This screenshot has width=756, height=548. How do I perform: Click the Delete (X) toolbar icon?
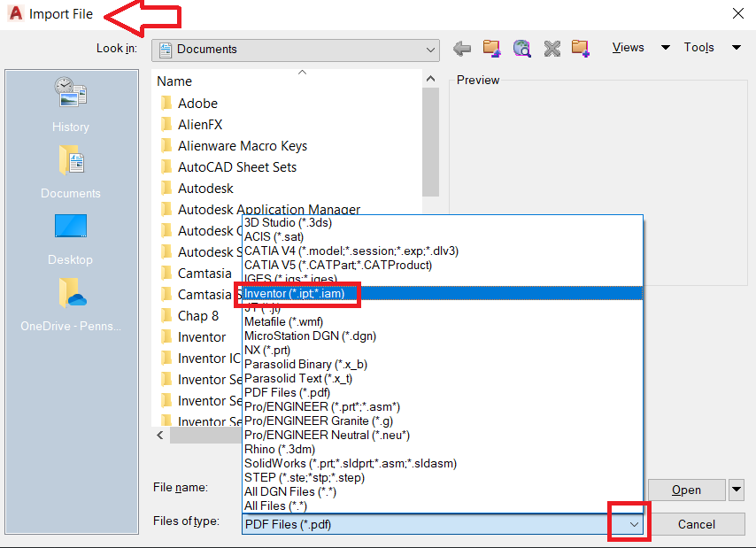click(x=552, y=47)
